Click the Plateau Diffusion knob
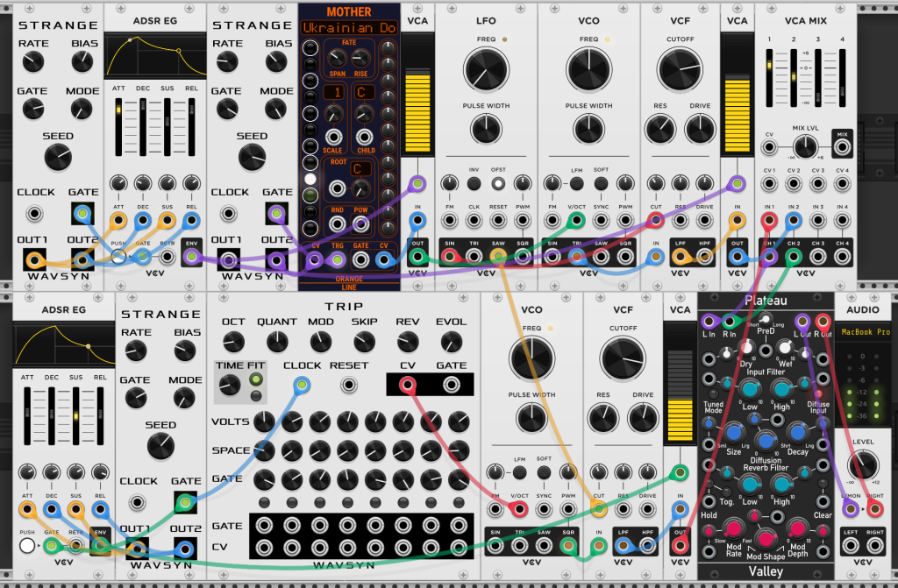898x588 pixels. [766, 441]
